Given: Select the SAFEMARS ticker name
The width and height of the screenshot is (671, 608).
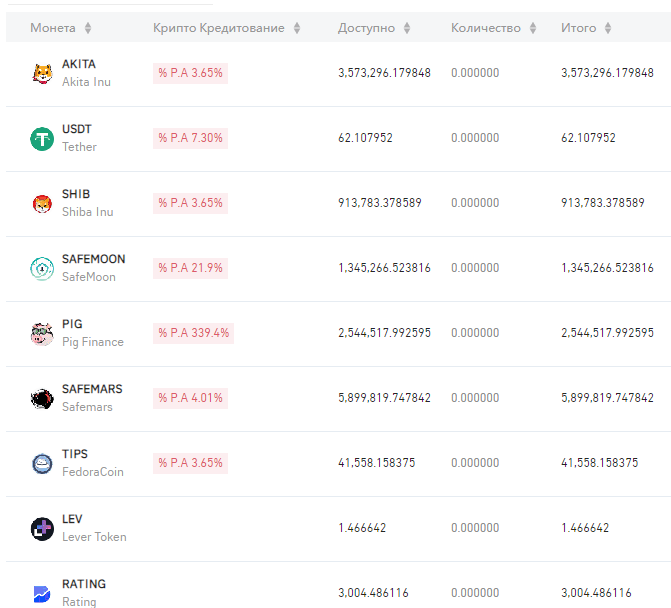Looking at the screenshot, I should (x=92, y=389).
